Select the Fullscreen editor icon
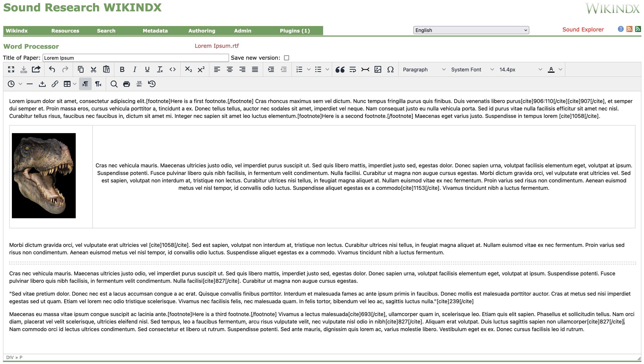Viewport: 644px width, 364px height. pos(11,69)
